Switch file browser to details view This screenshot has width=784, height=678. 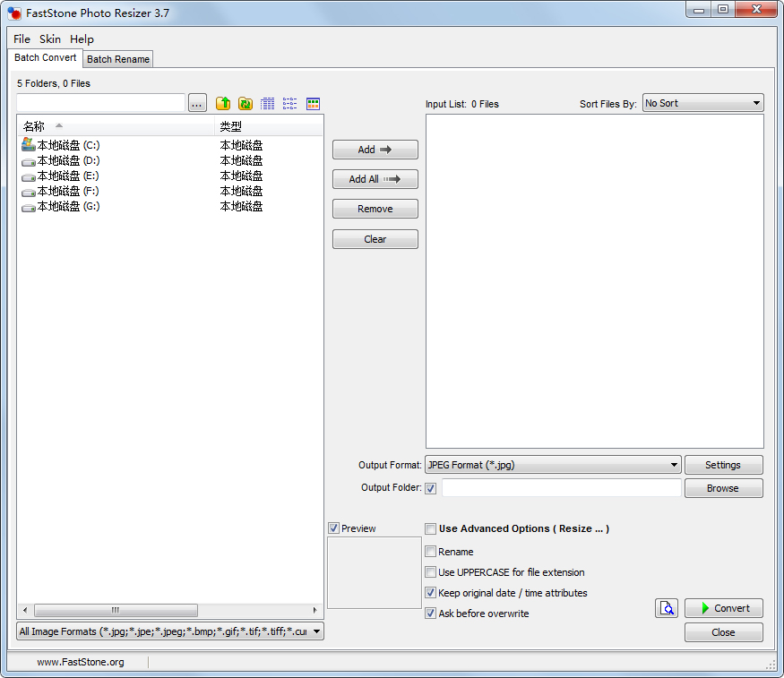click(x=268, y=104)
